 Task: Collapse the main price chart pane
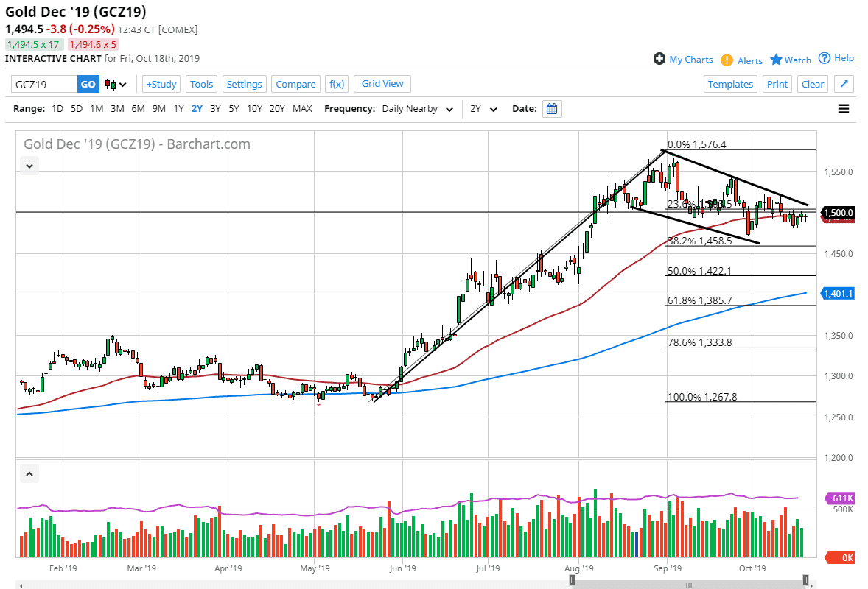tap(29, 166)
